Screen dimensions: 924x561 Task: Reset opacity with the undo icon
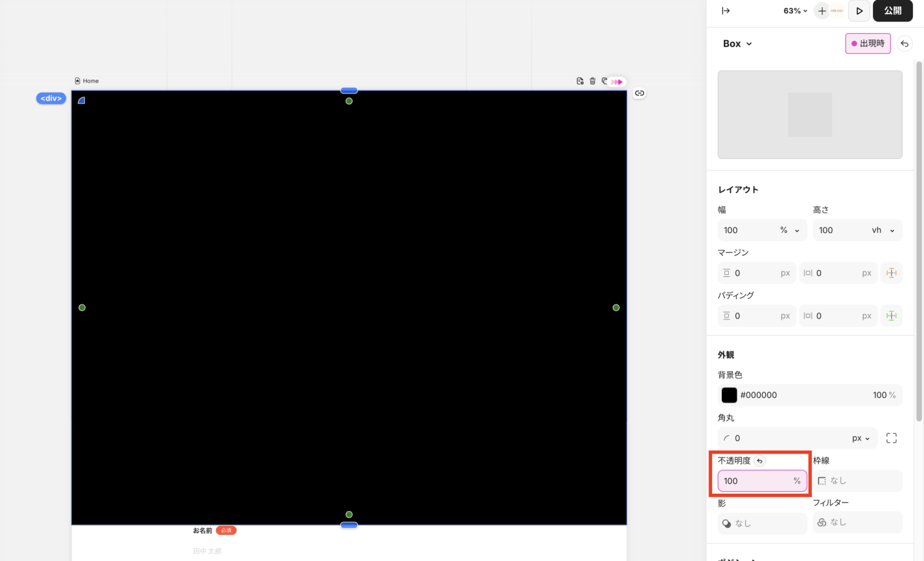[760, 461]
